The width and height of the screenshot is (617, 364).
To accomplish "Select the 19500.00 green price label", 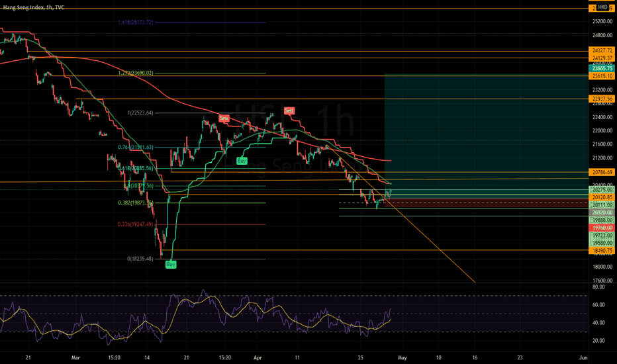I will point(602,243).
